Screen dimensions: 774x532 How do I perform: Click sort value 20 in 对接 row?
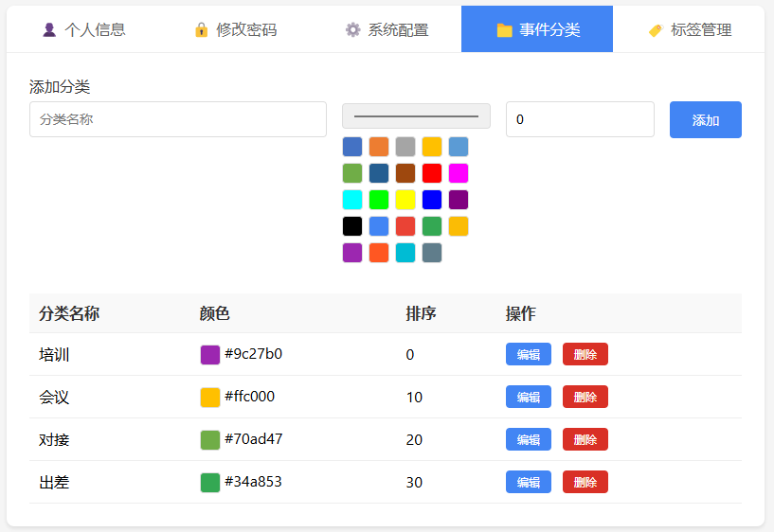click(414, 440)
